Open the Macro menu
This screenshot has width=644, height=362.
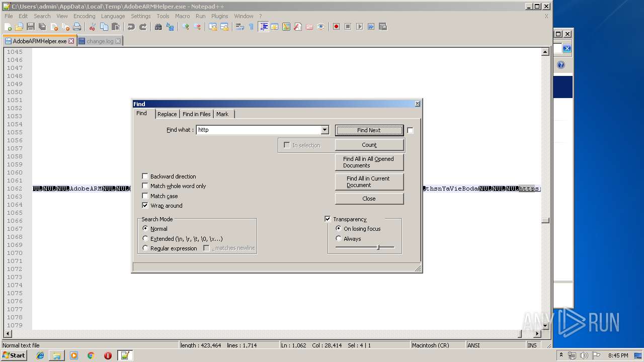coord(182,16)
